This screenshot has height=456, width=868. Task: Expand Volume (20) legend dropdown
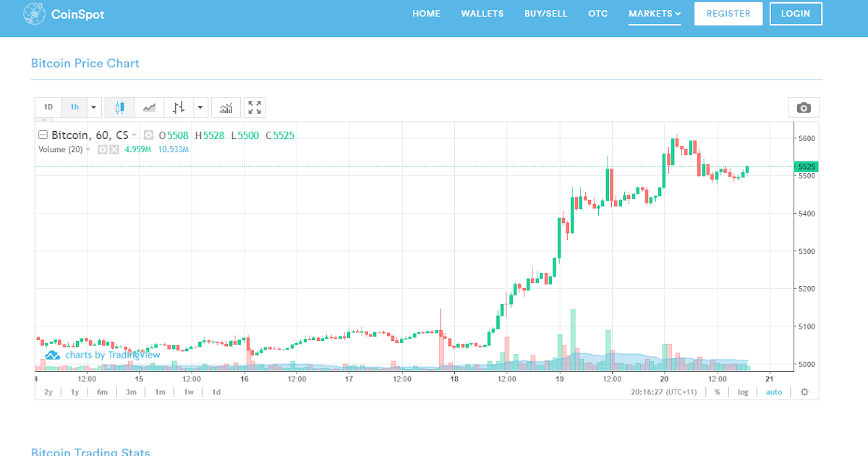point(88,149)
